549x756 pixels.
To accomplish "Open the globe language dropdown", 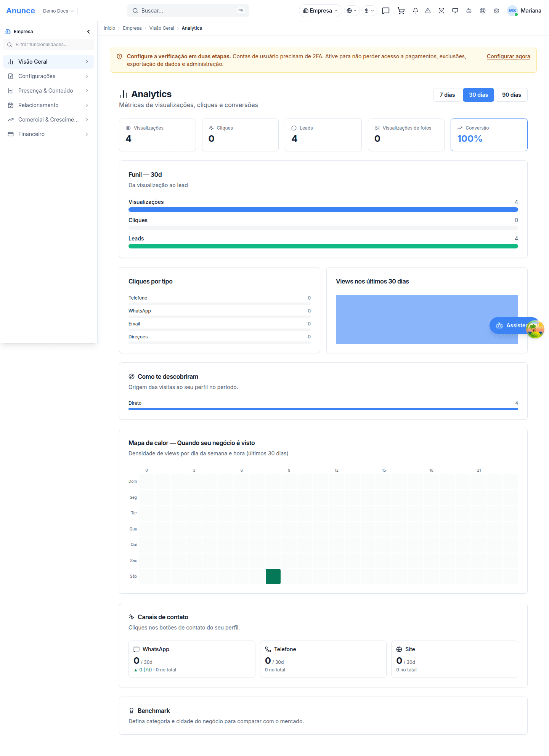I will click(352, 11).
